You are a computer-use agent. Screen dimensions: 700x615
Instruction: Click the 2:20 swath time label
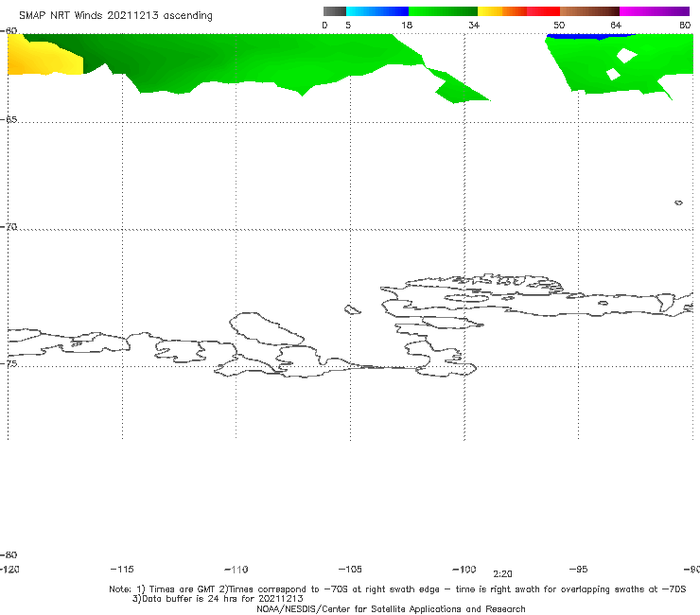[x=502, y=574]
